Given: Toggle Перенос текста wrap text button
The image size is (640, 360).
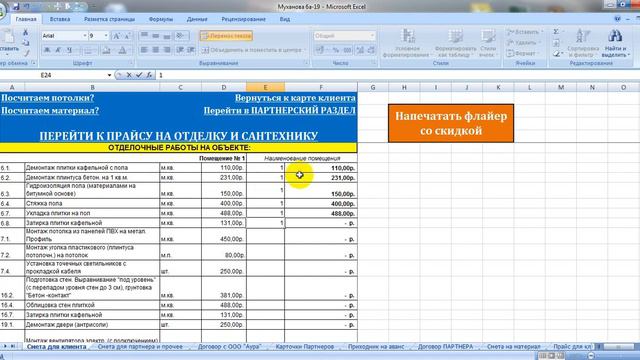Looking at the screenshot, I should click(x=226, y=36).
